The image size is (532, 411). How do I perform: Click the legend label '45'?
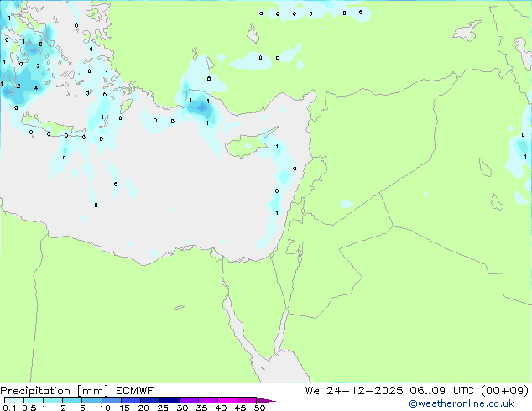240,408
